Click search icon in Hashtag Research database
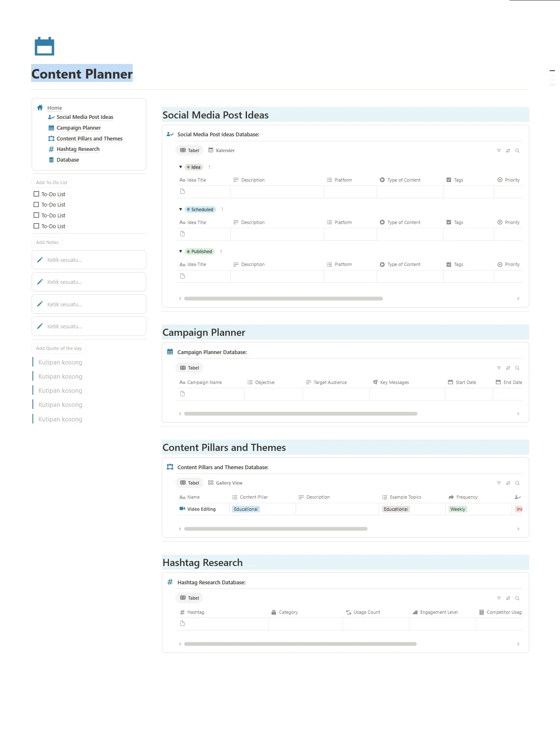The image size is (560, 748). pos(518,598)
